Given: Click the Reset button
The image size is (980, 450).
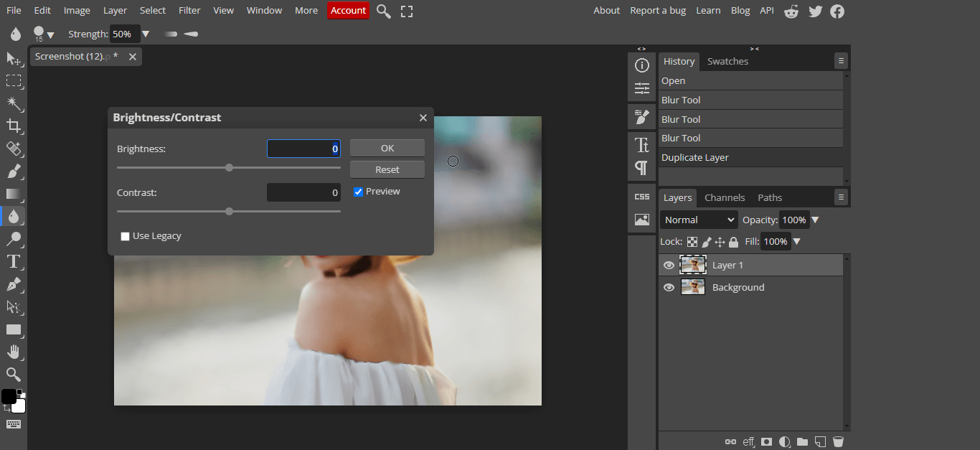Looking at the screenshot, I should click(x=387, y=169).
